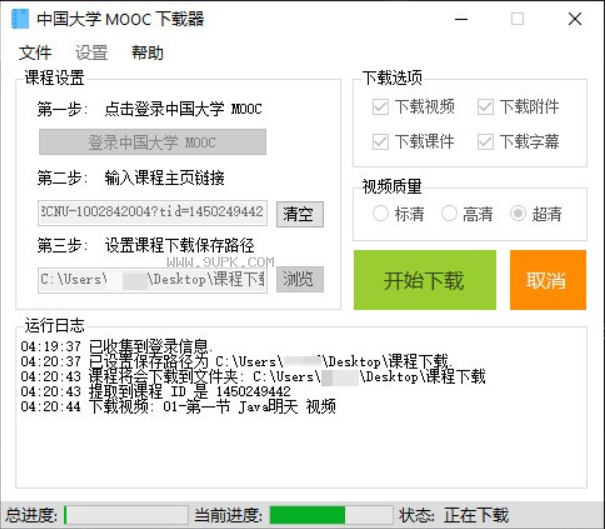The height and width of the screenshot is (529, 606).
Task: Click the 登录中国大学 MOOC button
Action: tap(152, 142)
